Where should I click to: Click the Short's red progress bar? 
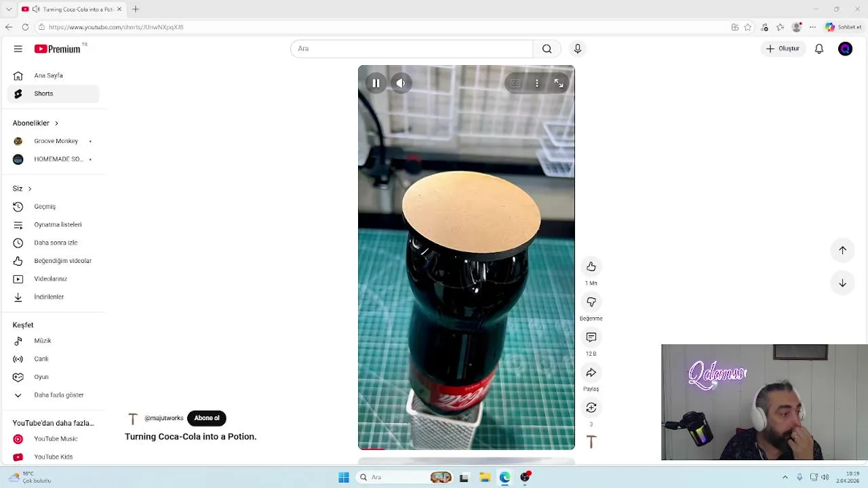[372, 449]
